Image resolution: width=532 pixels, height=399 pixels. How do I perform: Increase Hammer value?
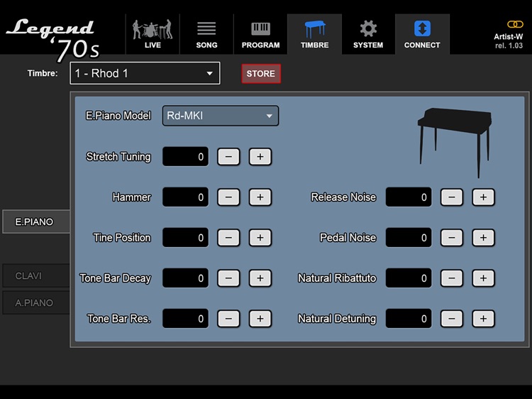tap(260, 197)
